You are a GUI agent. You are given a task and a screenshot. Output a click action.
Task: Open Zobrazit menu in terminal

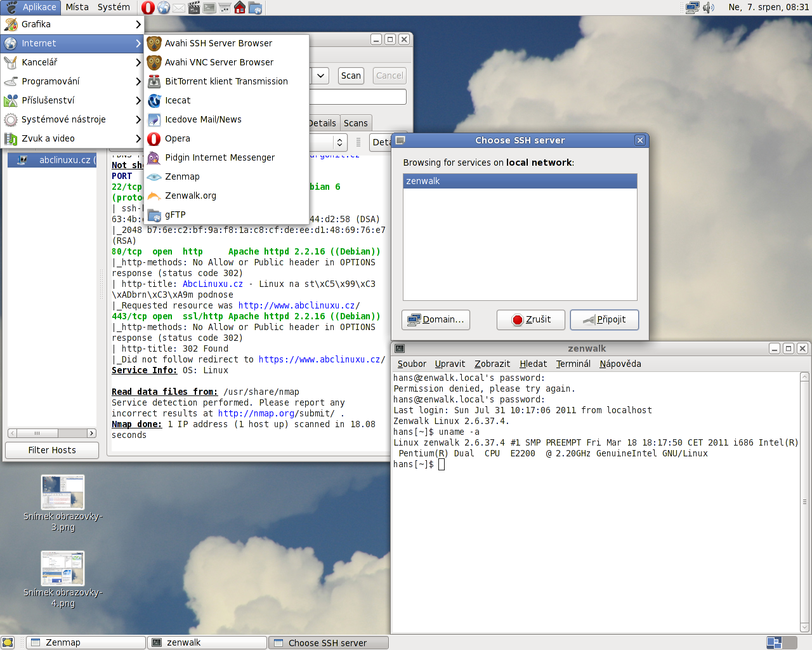coord(492,364)
